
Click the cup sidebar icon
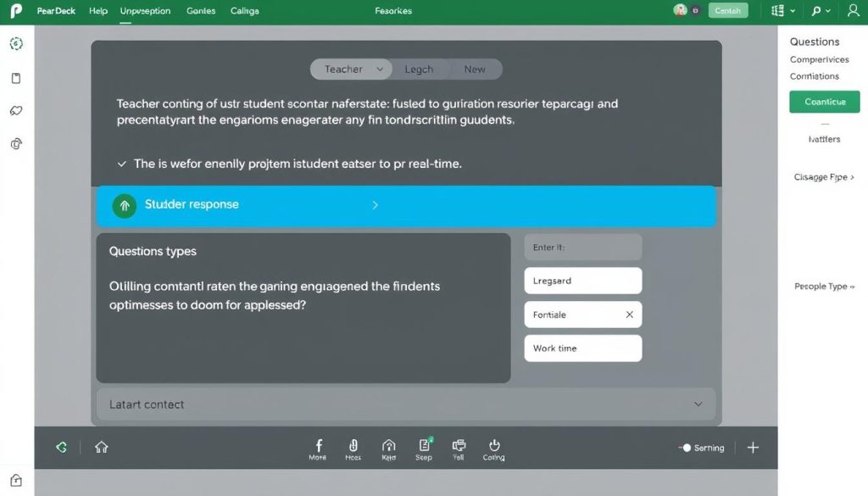(16, 144)
